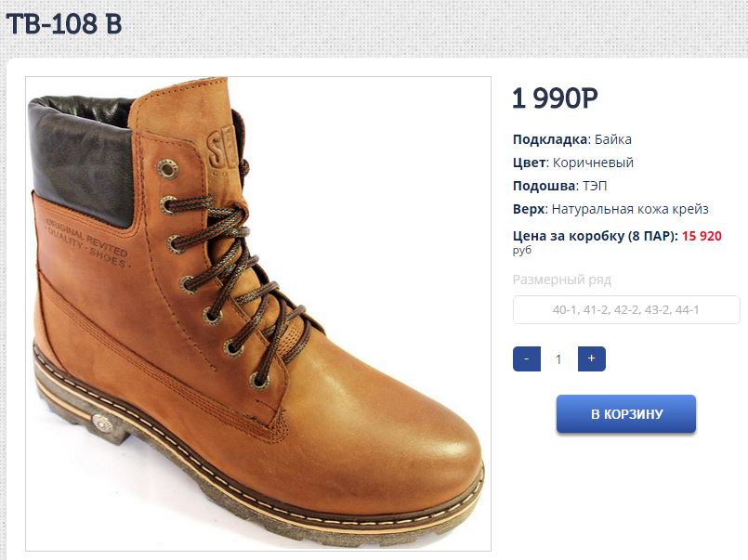Viewport: 748px width, 560px height.
Task: Select the size range field 40-1, 41-2
Action: (626, 310)
